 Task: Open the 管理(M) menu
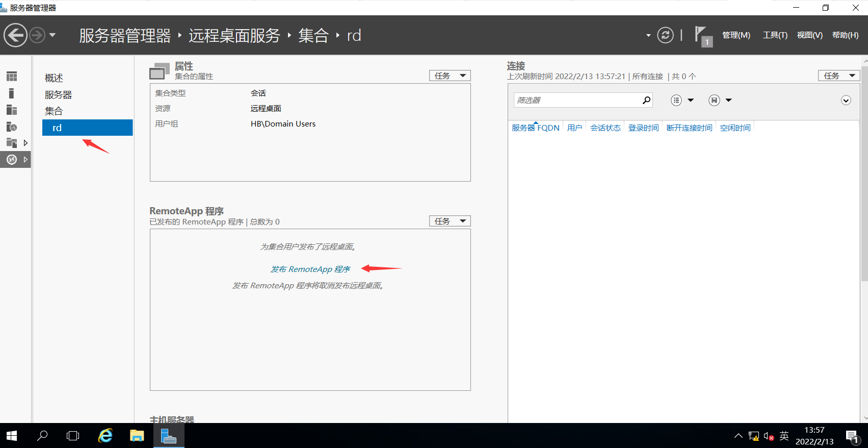[x=736, y=35]
